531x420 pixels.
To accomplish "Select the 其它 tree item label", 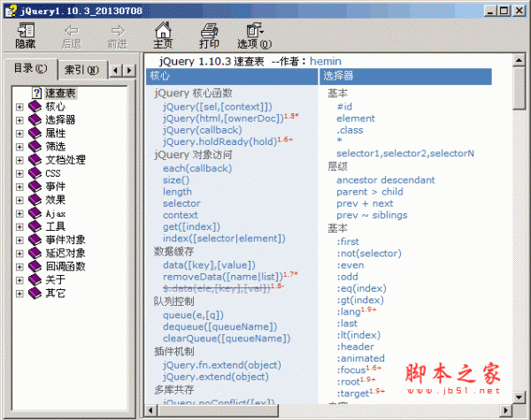I will click(55, 293).
